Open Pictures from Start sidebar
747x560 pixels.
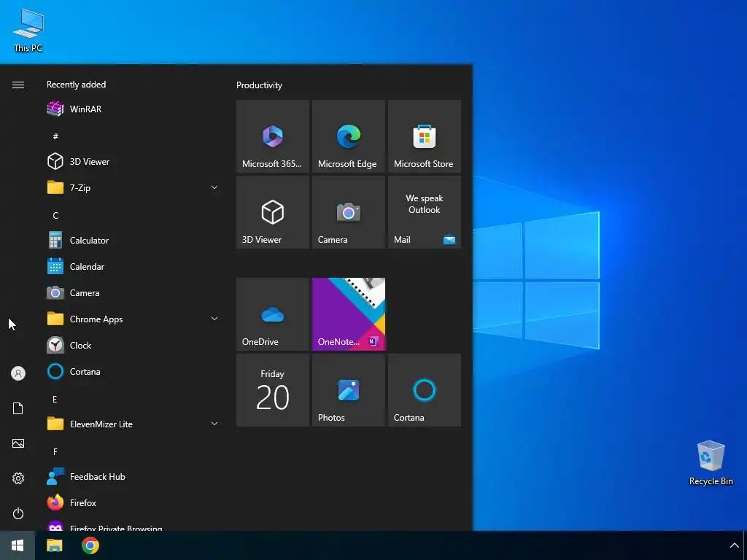tap(18, 443)
